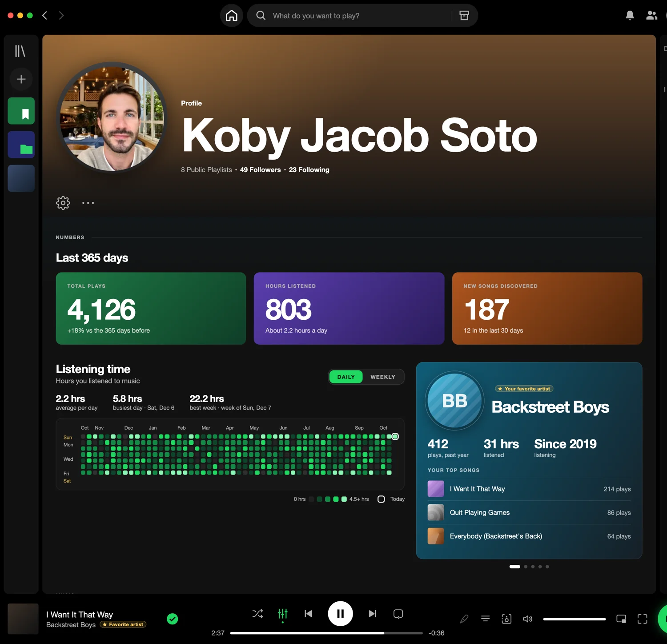This screenshot has height=644, width=667.
Task: Select today's highlighted heatmap cell
Action: coord(395,437)
